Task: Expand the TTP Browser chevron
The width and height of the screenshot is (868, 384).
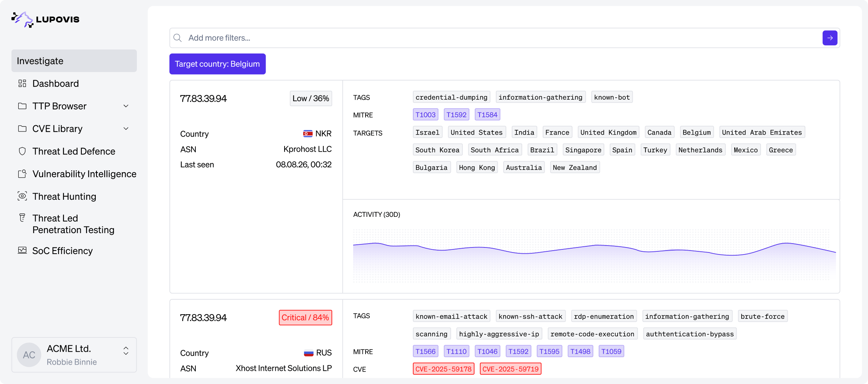Action: coord(126,106)
